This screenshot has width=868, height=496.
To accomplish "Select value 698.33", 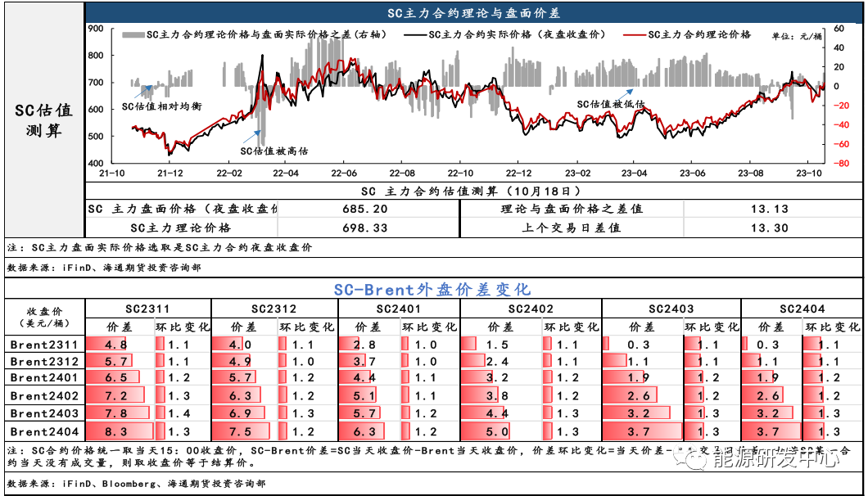I will [x=365, y=228].
